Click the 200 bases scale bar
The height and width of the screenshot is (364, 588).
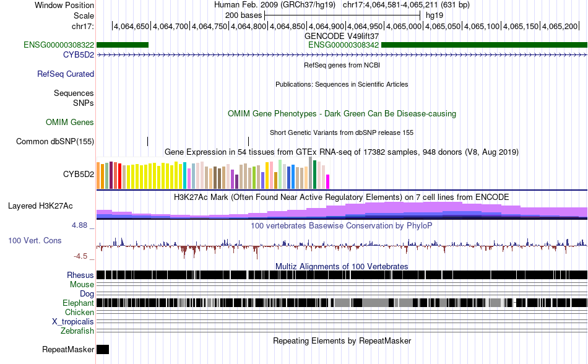342,15
